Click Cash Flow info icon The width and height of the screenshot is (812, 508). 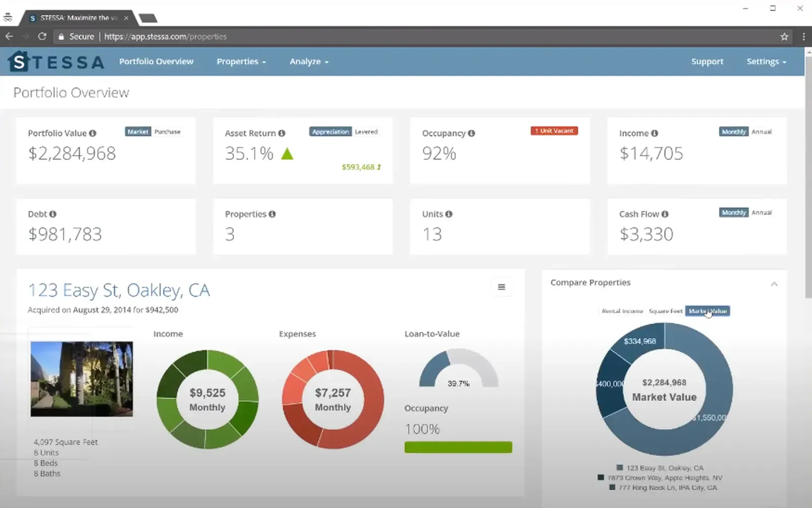click(665, 214)
